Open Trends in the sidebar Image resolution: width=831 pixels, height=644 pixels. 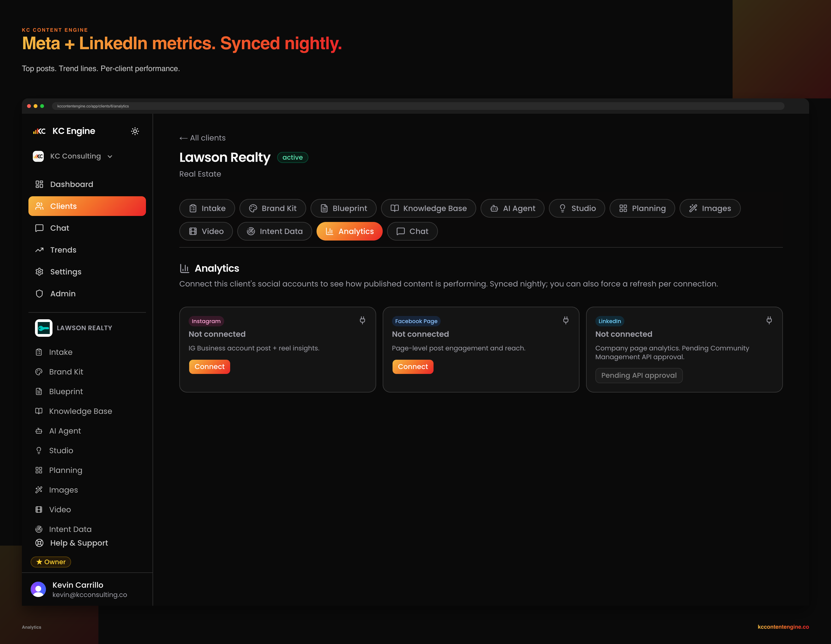click(x=87, y=250)
